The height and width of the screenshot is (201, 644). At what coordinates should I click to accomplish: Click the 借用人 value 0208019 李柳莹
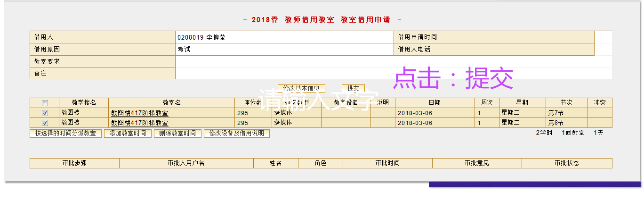[x=201, y=37]
